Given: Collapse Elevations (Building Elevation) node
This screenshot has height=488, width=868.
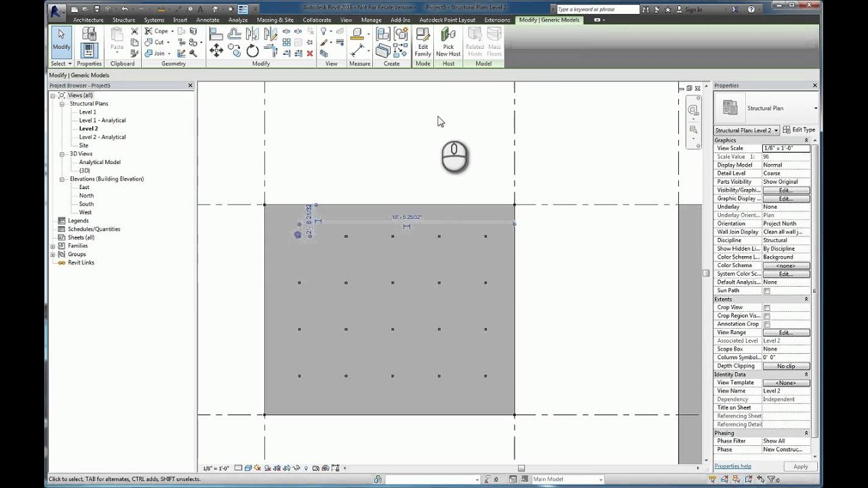Looking at the screenshot, I should pyautogui.click(x=62, y=179).
